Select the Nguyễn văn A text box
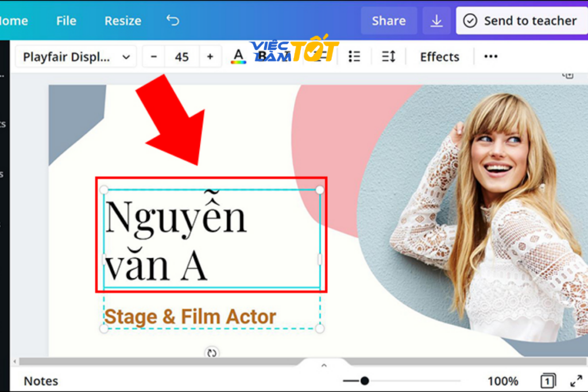The image size is (588, 392). point(212,239)
